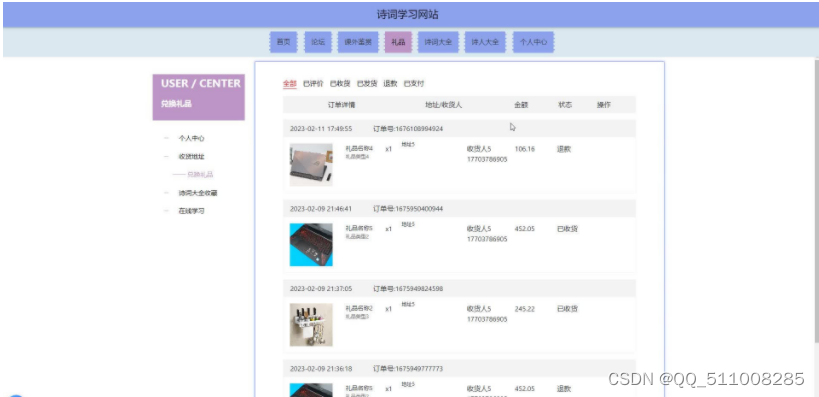
Task: Open 兑换礼品 in the left sidebar
Action: click(x=200, y=174)
